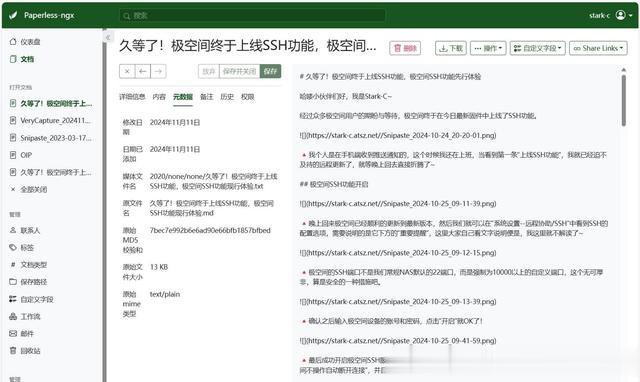
Task: Switch to the 历史 history tab
Action: tap(227, 97)
